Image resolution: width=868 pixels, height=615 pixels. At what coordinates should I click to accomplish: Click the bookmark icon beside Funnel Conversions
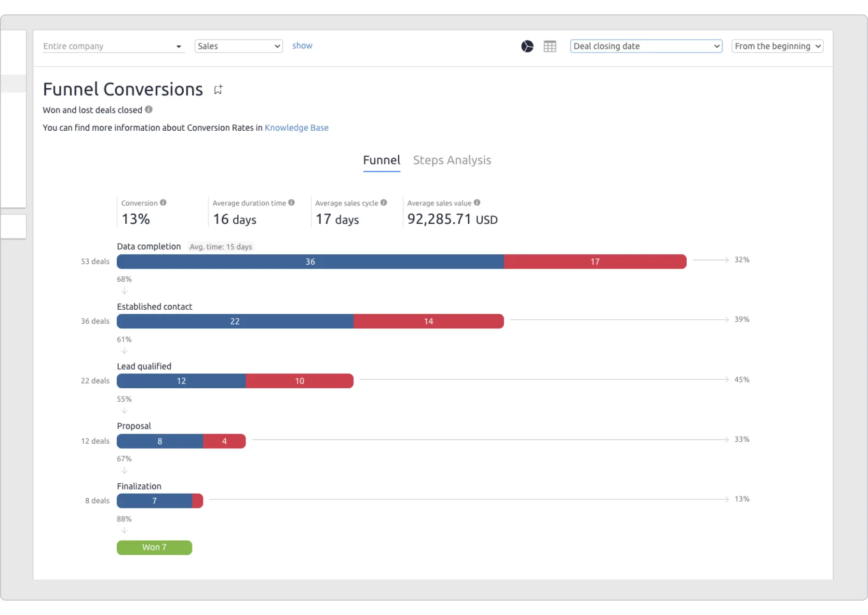coord(218,90)
